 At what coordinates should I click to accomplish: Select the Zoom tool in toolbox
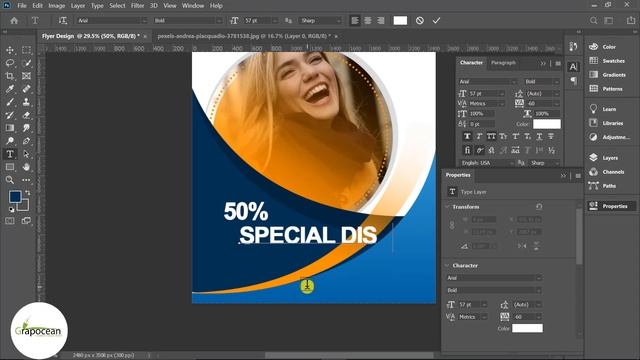10,180
